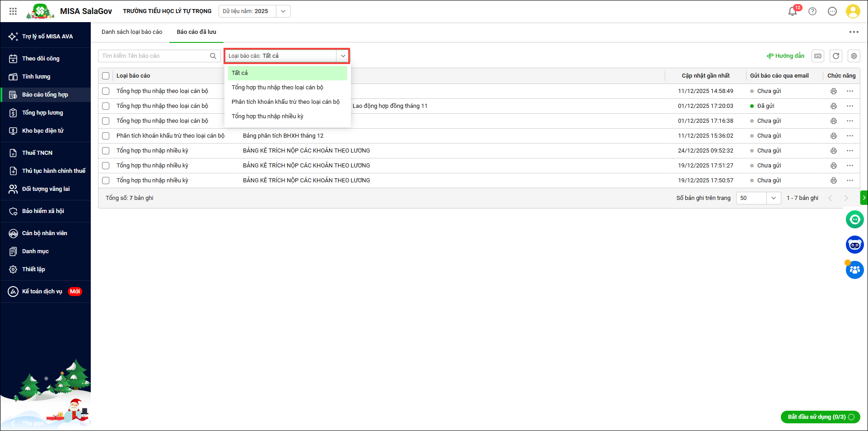The image size is (868, 431).
Task: Click the Hướng dẫn link
Action: point(785,56)
